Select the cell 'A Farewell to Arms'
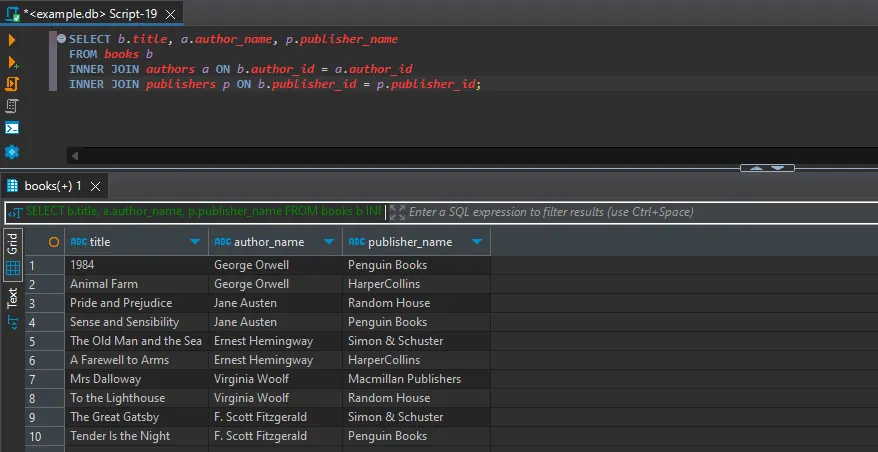This screenshot has height=452, width=878. coord(137,360)
